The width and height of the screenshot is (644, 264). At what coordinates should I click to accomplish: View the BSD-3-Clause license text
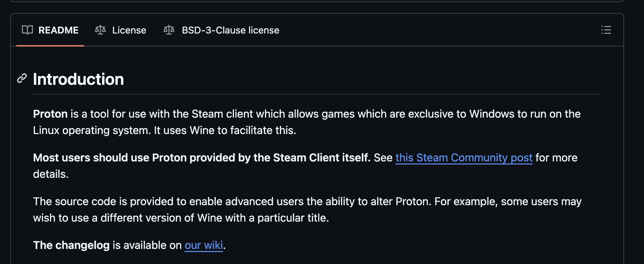(x=230, y=30)
